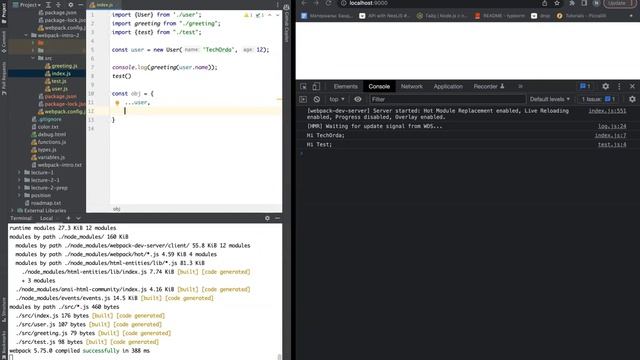Click the lightbulb intention icon on line 11
The image size is (640, 360).
point(117,103)
